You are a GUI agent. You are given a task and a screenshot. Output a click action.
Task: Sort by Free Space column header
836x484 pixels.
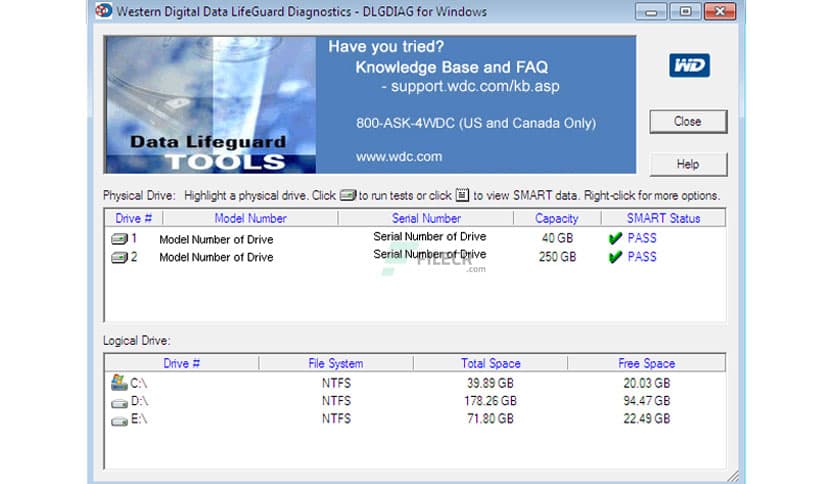pyautogui.click(x=647, y=363)
